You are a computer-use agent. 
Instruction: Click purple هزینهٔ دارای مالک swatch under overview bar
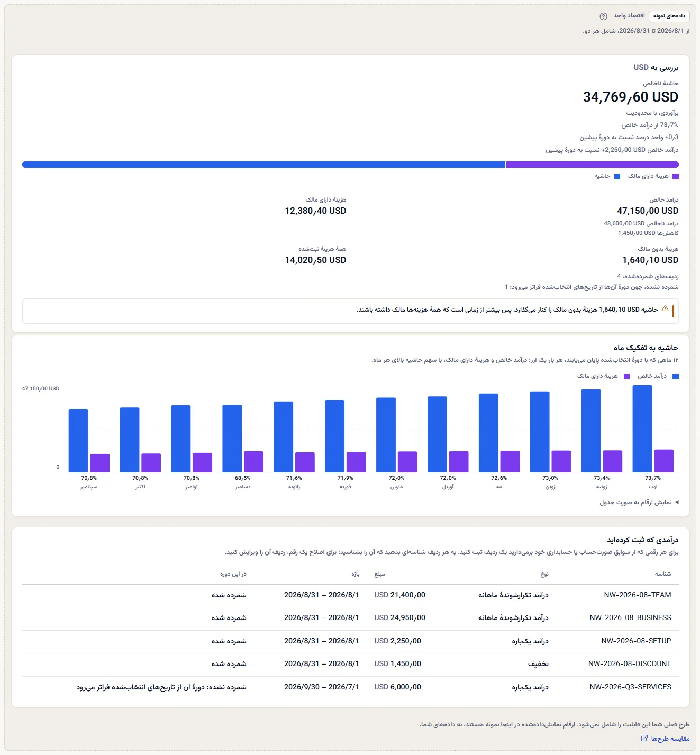(675, 177)
